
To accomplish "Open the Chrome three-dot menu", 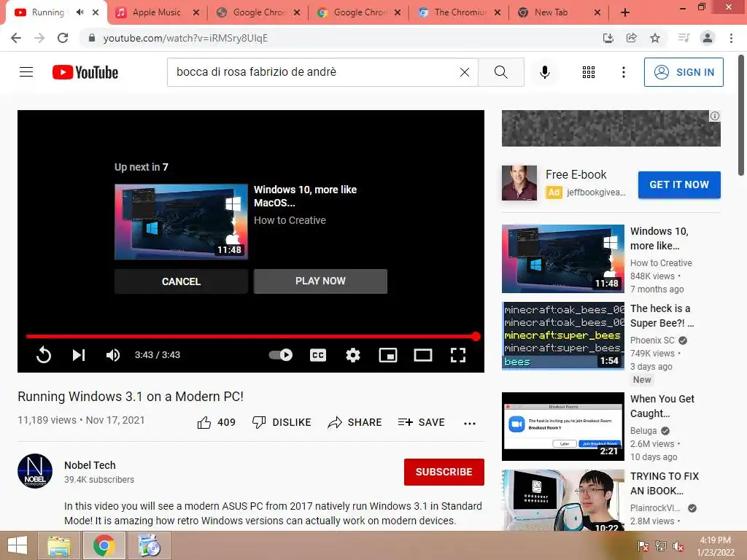I will pos(731,38).
